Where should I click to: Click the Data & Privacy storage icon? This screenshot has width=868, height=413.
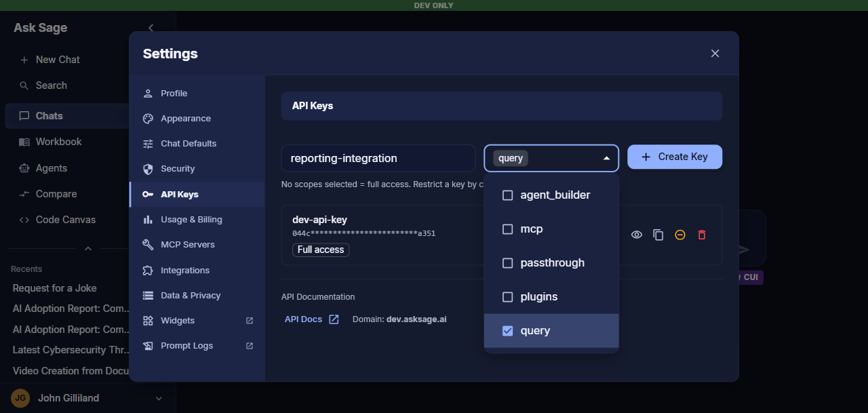148,296
